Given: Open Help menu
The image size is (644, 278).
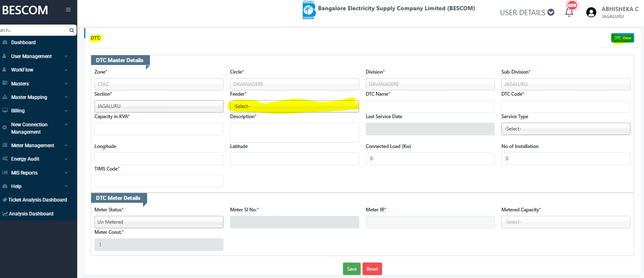Looking at the screenshot, I should (x=16, y=186).
